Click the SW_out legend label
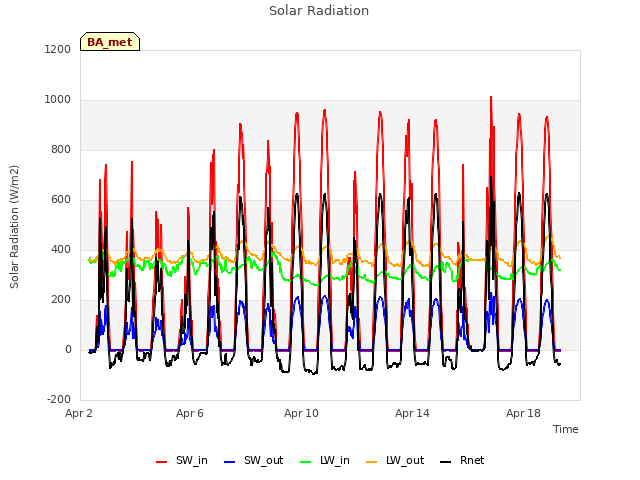640x480 pixels. click(263, 461)
